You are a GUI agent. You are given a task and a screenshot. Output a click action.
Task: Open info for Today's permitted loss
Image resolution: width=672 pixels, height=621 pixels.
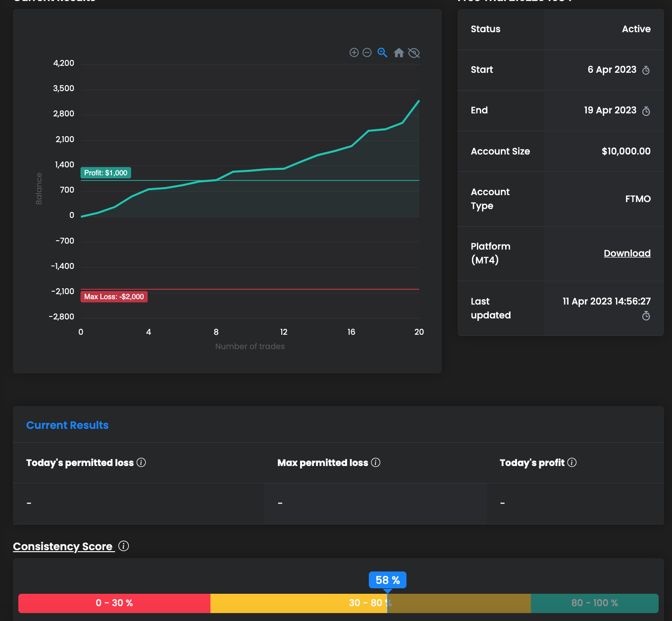click(x=141, y=463)
